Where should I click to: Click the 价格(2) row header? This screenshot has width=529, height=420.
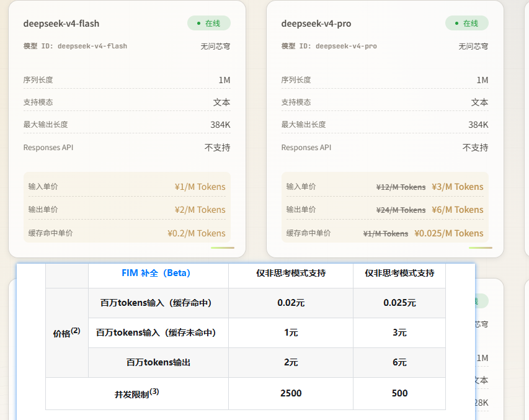tap(66, 333)
